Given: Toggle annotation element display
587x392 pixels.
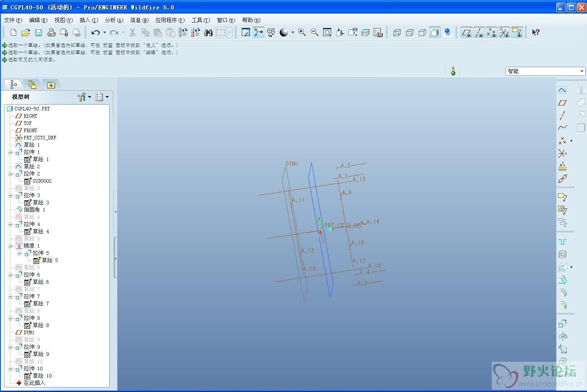Looking at the screenshot, I should point(517,32).
